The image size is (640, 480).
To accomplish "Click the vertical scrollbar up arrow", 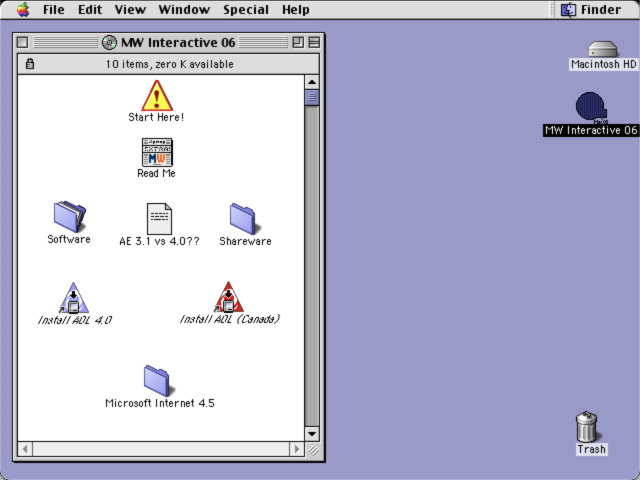I will pyautogui.click(x=312, y=82).
